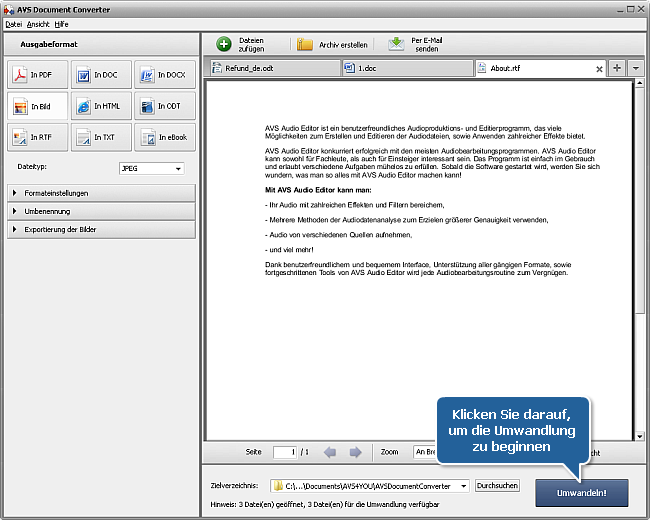Click the Umwandeln! button

click(x=582, y=493)
